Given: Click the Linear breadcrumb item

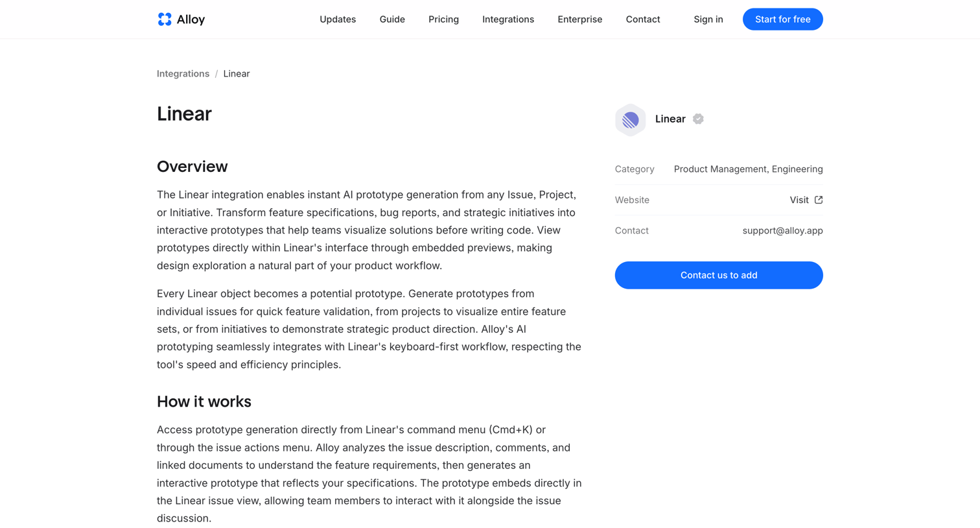Looking at the screenshot, I should coord(237,74).
